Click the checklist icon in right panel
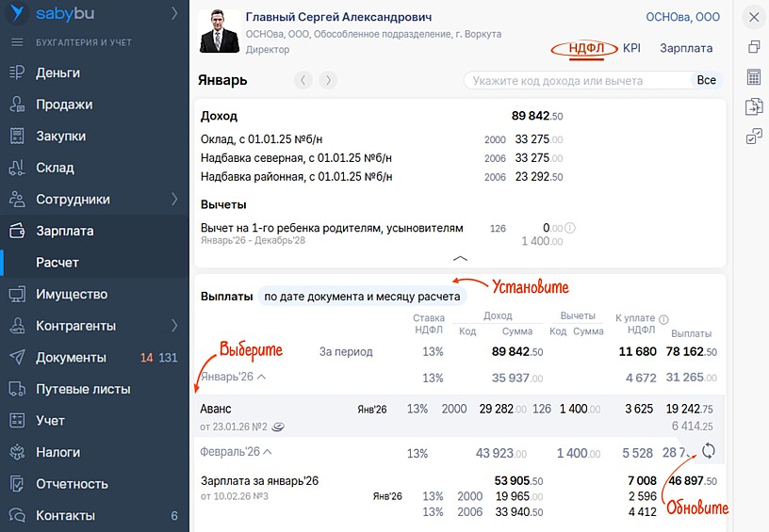769x532 pixels. (754, 137)
